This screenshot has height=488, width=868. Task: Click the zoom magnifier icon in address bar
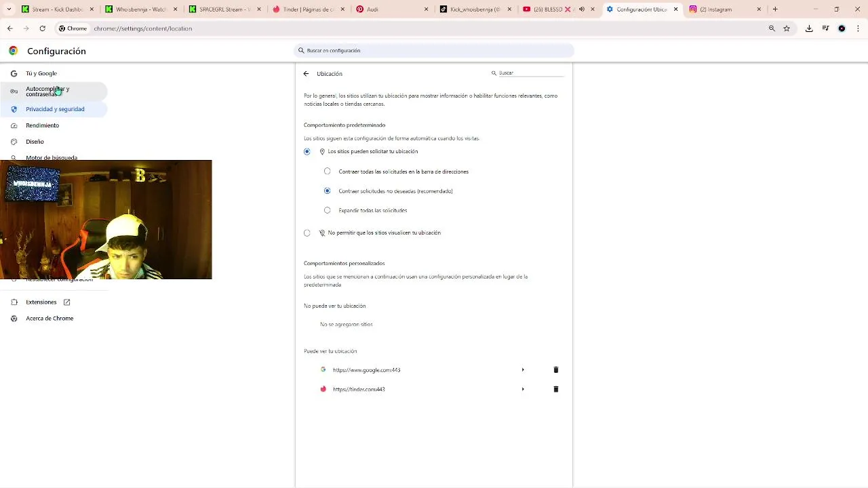pos(772,28)
